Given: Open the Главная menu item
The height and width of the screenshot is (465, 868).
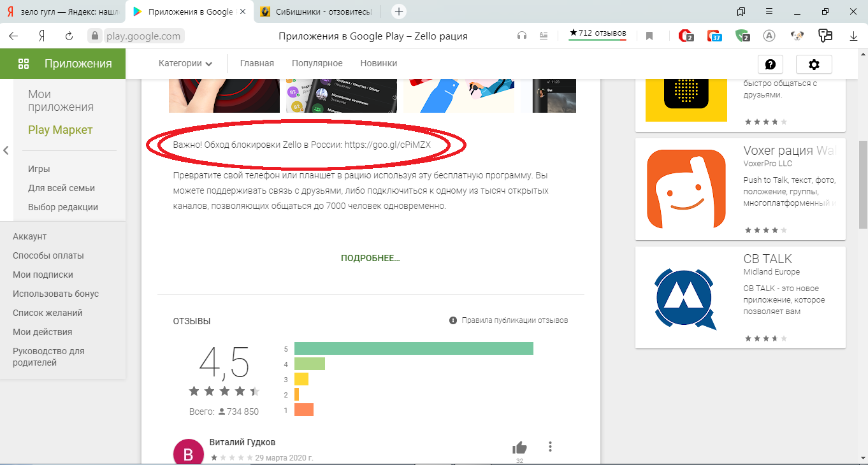Looking at the screenshot, I should pos(257,63).
